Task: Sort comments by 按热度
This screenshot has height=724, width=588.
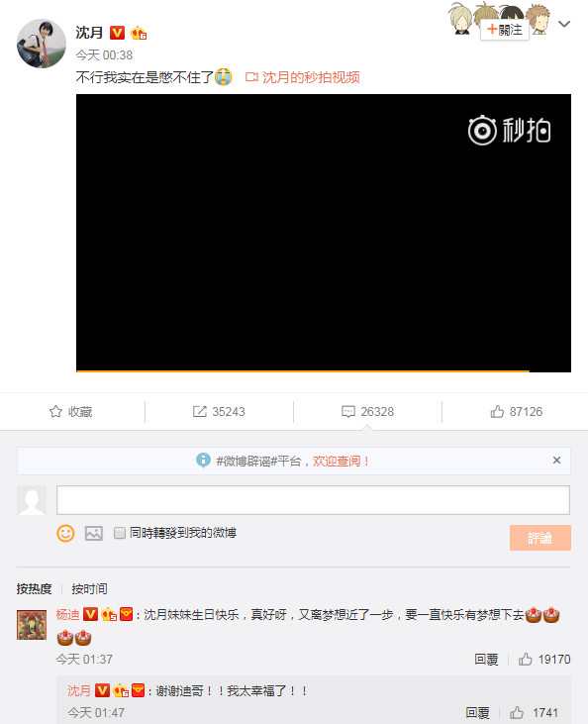Action: click(35, 588)
